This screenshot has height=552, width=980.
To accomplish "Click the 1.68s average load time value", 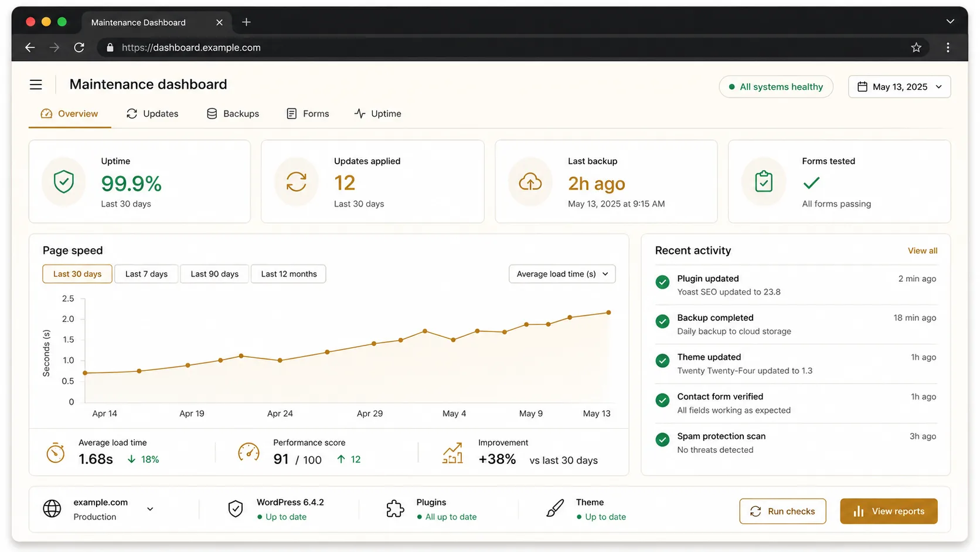I will point(96,459).
